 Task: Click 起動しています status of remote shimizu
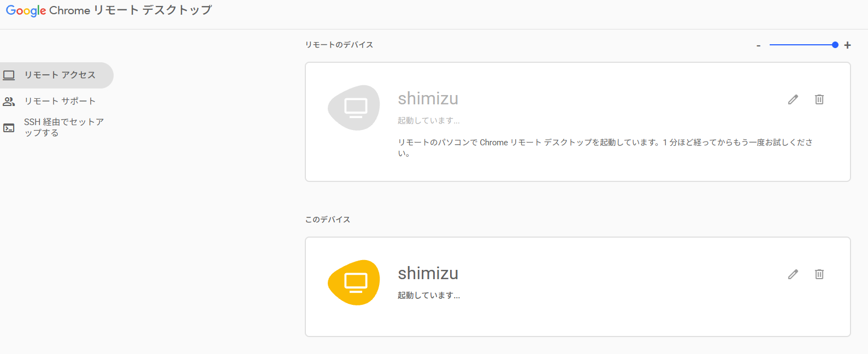(429, 121)
